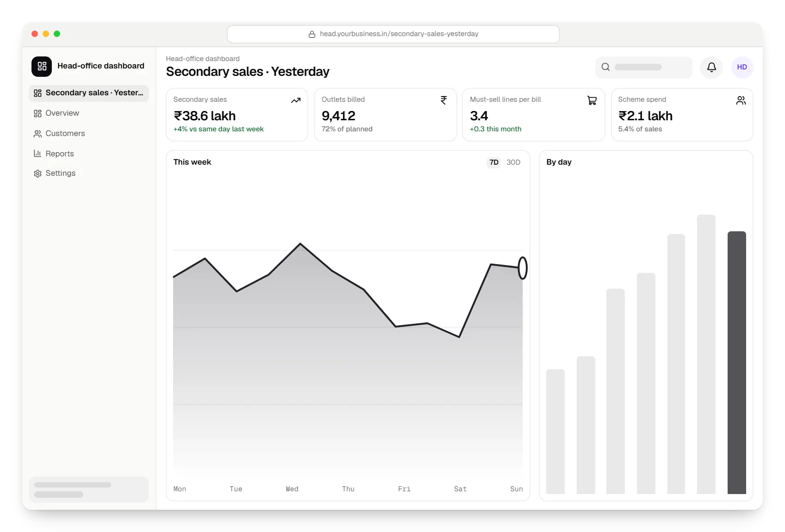Go to the Overview page

coord(89,113)
